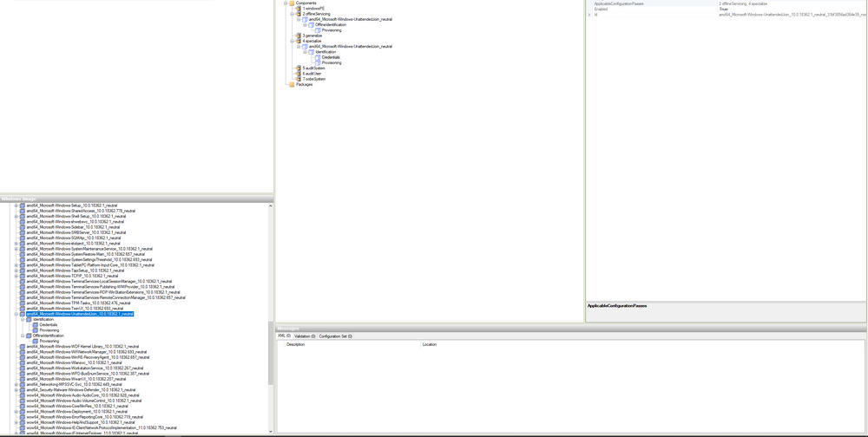Click the 5 auditSystem pass icon
This screenshot has width=868, height=437.
coord(299,68)
